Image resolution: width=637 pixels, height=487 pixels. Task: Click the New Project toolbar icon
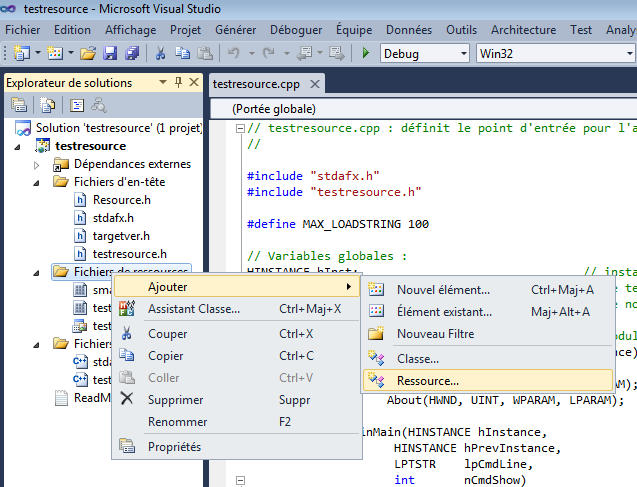point(21,53)
